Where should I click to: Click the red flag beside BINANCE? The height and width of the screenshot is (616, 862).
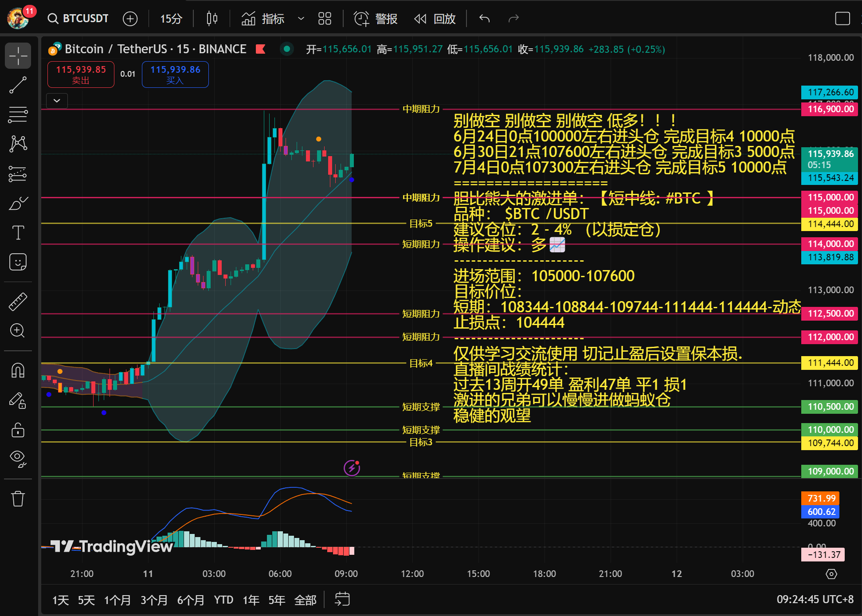point(261,49)
